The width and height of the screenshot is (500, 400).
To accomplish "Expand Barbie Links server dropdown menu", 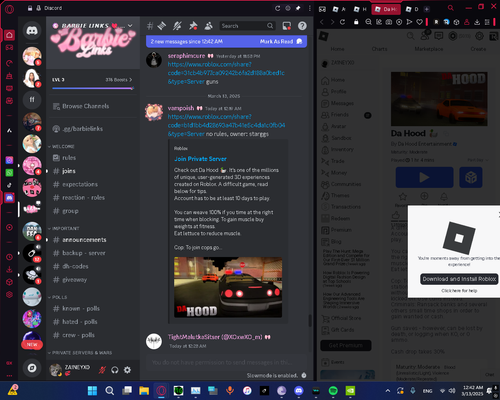I will (x=130, y=25).
